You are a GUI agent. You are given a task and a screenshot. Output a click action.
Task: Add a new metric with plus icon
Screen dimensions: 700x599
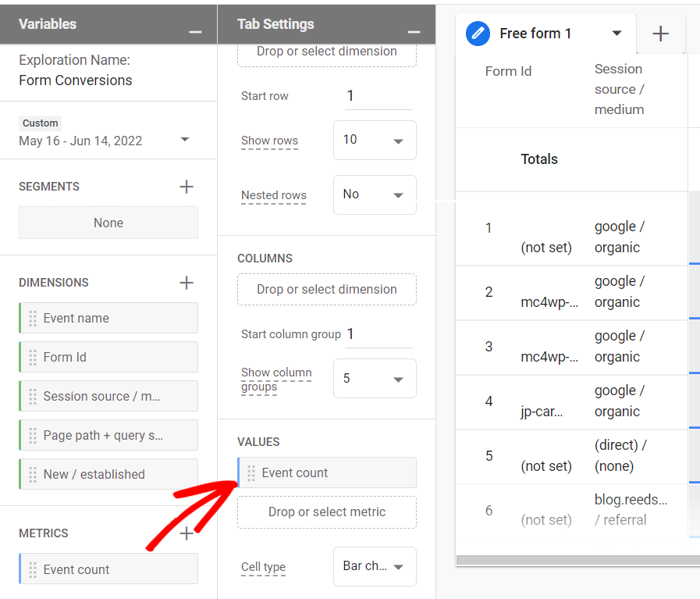tap(186, 533)
